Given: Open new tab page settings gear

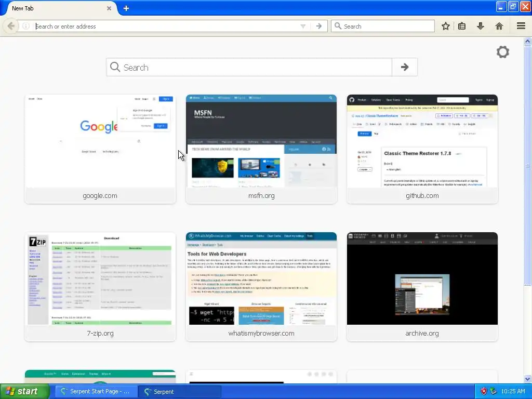Looking at the screenshot, I should 503,52.
